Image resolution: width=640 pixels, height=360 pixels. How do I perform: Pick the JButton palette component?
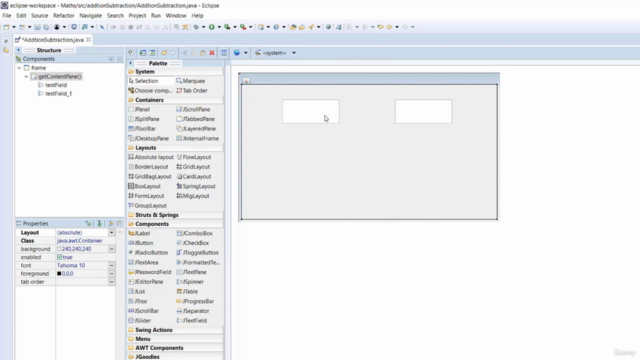[140, 243]
